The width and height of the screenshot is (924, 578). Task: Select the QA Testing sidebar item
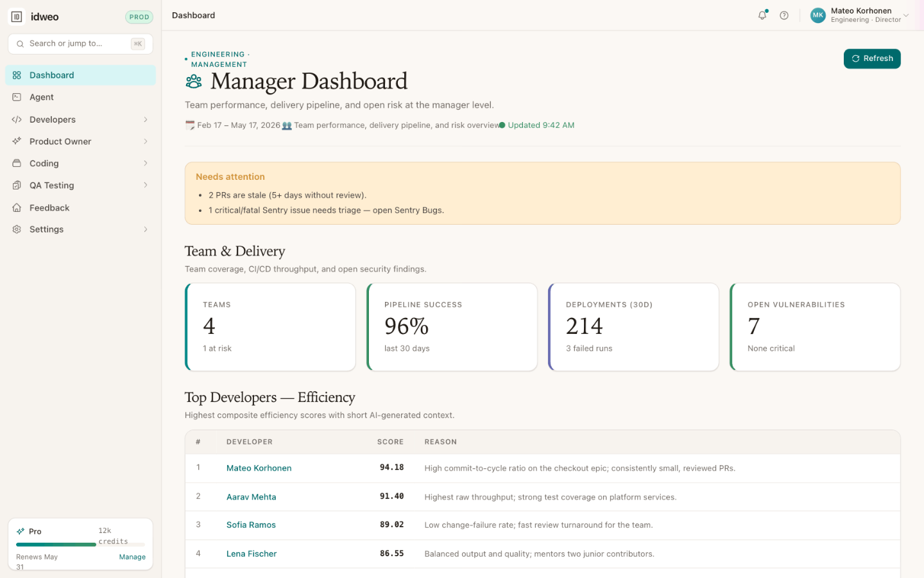(80, 185)
